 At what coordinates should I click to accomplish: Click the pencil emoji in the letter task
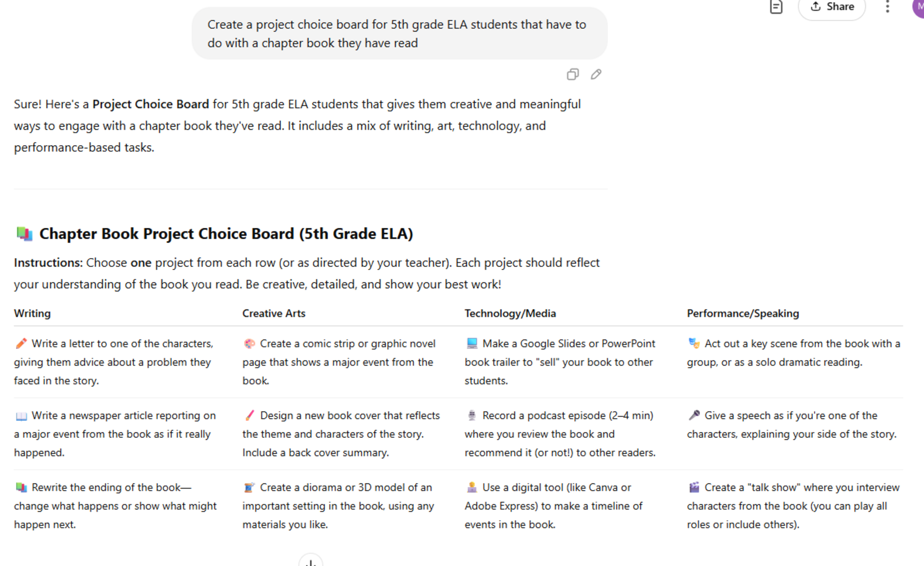(21, 344)
